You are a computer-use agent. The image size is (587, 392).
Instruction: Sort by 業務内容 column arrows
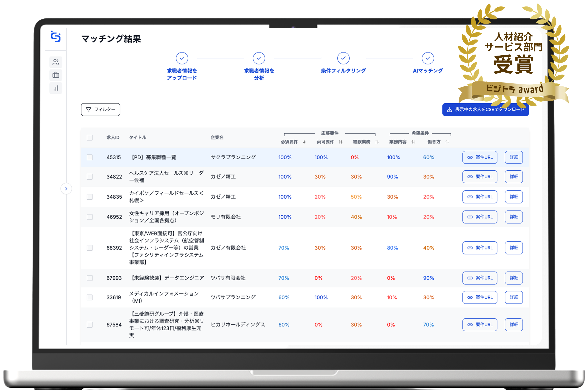[x=413, y=142]
